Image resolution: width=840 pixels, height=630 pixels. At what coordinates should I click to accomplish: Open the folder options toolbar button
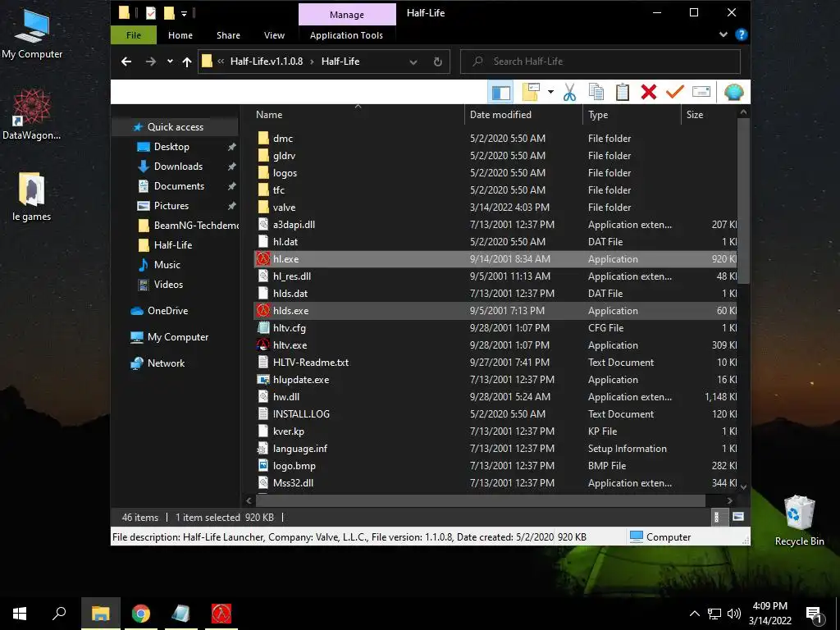point(532,92)
